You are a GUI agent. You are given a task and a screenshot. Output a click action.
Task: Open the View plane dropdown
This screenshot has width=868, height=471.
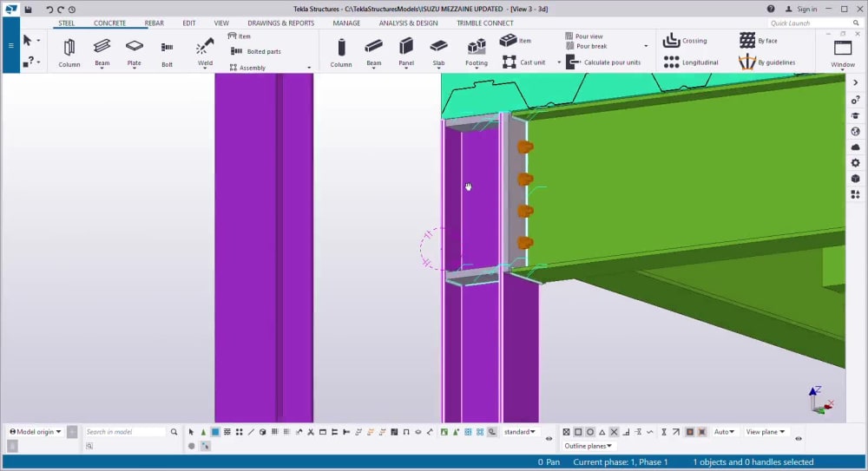tap(766, 432)
